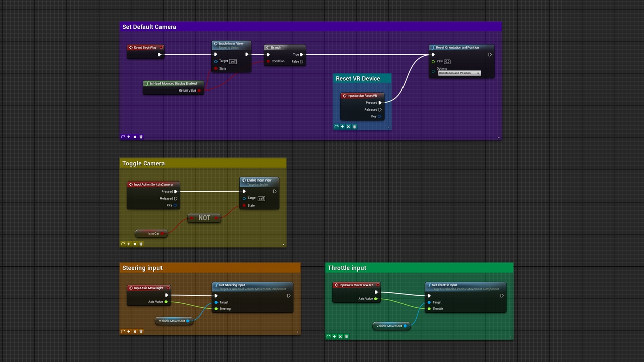Click the execution output pin of Reset Orientation and Position
644x362 pixels.
[x=490, y=55]
